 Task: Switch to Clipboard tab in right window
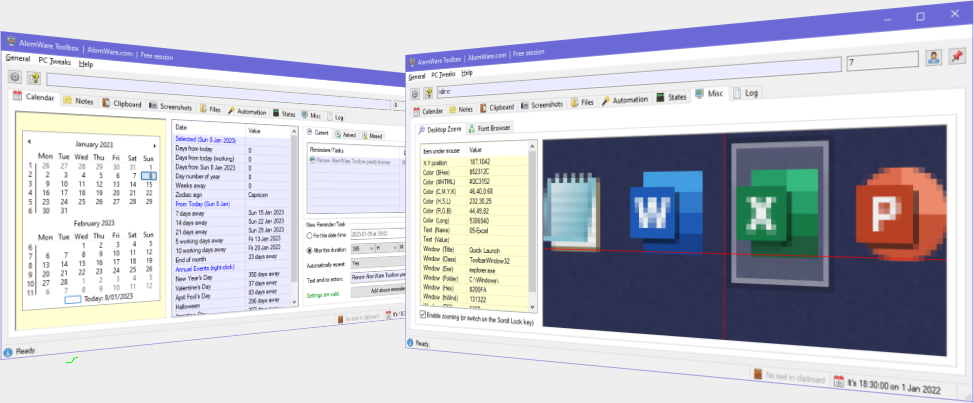(x=497, y=107)
